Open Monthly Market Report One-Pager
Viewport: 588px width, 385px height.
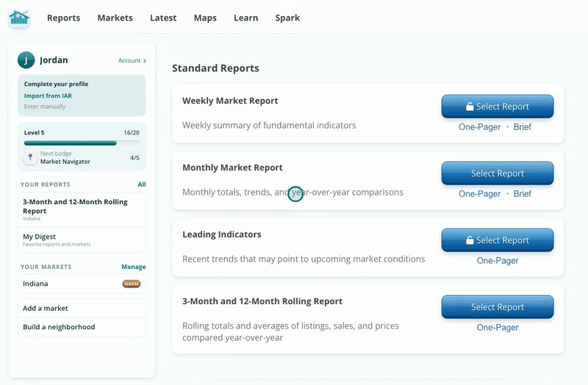coord(480,193)
